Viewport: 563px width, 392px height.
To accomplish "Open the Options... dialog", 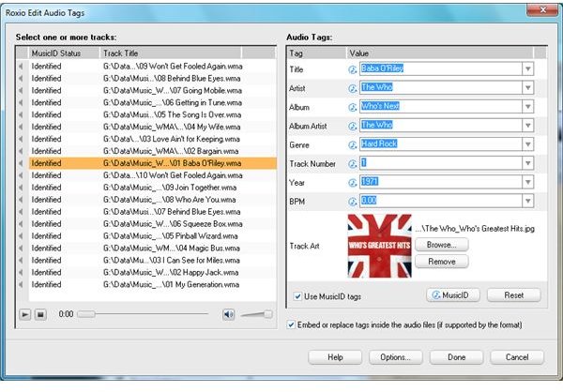I will click(x=396, y=357).
